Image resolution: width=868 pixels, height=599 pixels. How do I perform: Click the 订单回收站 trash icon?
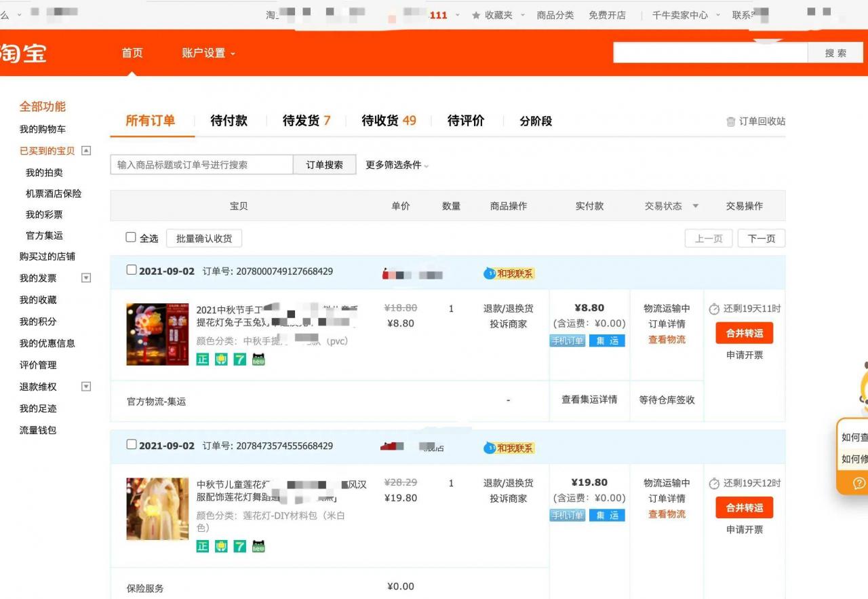click(731, 121)
